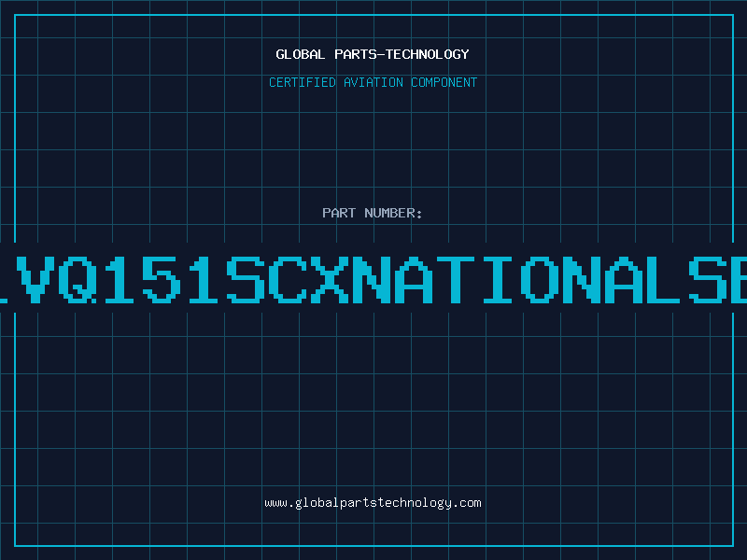The height and width of the screenshot is (560, 747).
Task: Select the NATIONAL portion of part number
Action: pyautogui.click(x=519, y=280)
